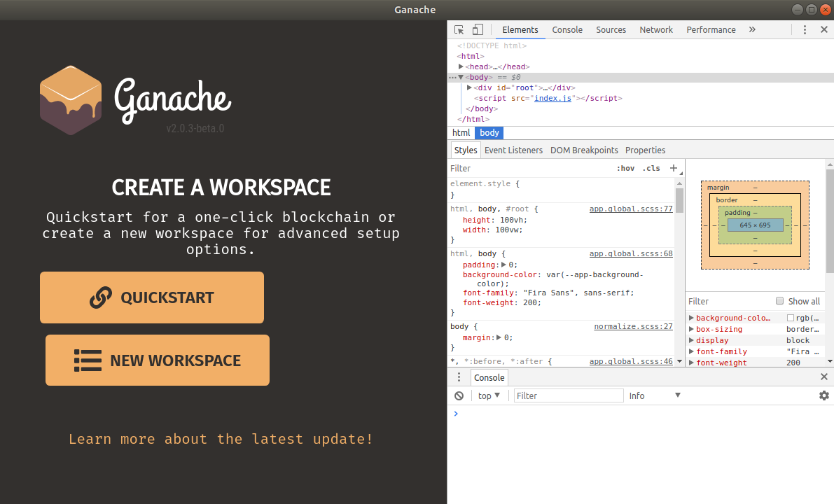This screenshot has width=834, height=504.
Task: Click the height: 100vh declaration
Action: tap(494, 220)
